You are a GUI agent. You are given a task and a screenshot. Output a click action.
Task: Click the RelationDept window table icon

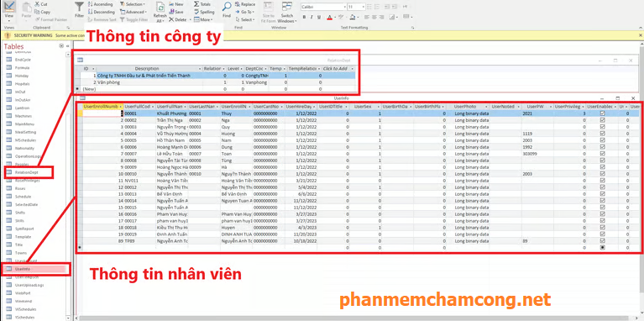pos(80,60)
